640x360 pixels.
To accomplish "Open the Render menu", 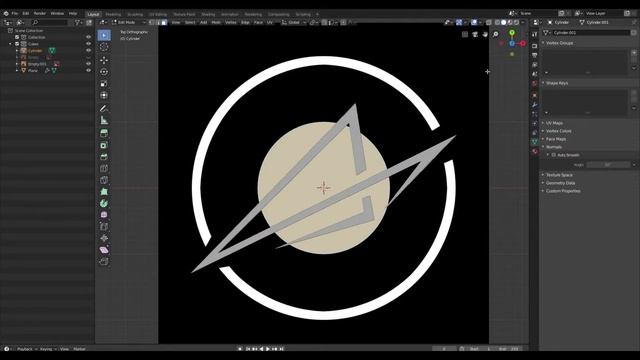I will [x=40, y=13].
